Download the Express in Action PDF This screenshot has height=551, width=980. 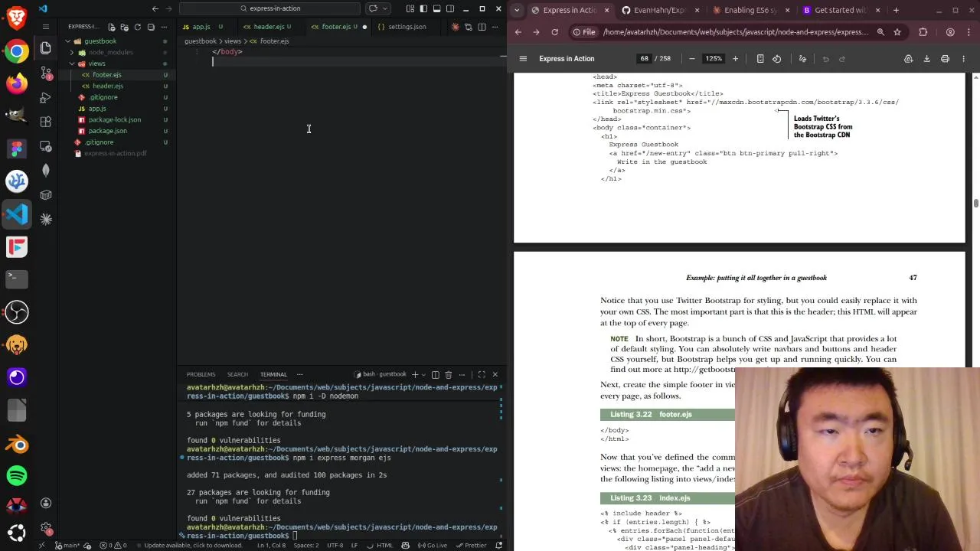[x=926, y=59]
